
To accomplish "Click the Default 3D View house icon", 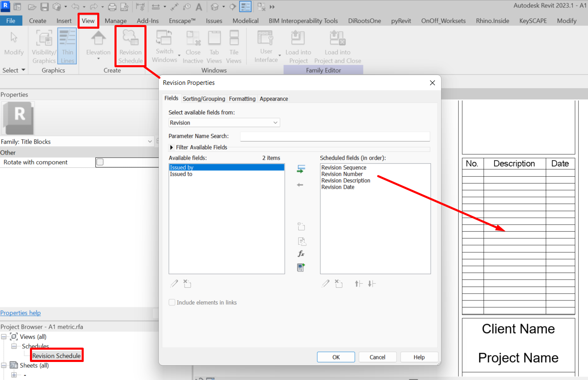I will [x=215, y=7].
